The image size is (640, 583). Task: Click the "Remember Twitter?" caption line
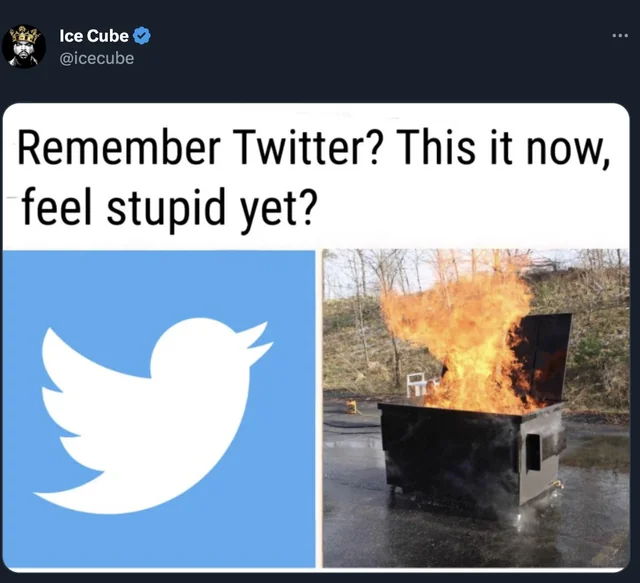(313, 147)
